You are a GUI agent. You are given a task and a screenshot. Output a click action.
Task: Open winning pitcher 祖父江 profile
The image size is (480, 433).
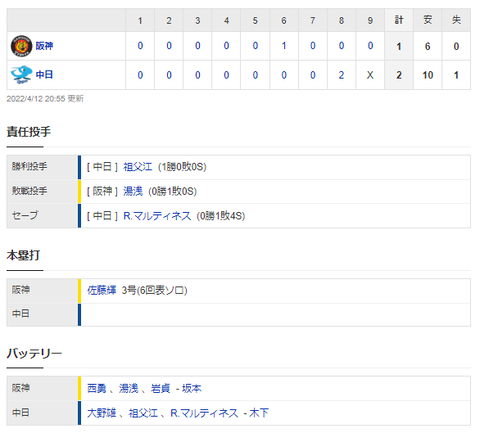[x=138, y=167]
